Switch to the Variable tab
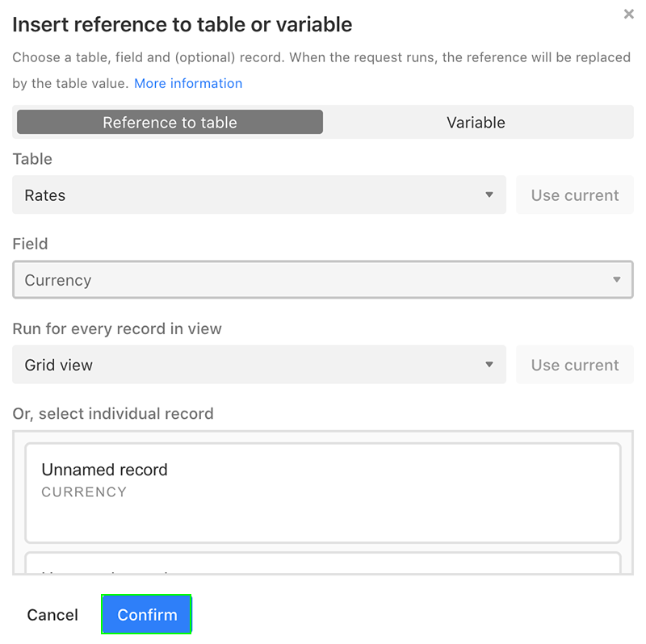 tap(476, 122)
